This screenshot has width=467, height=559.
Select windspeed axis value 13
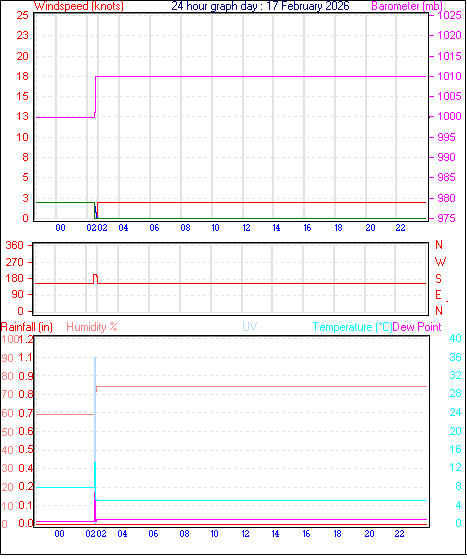22,116
